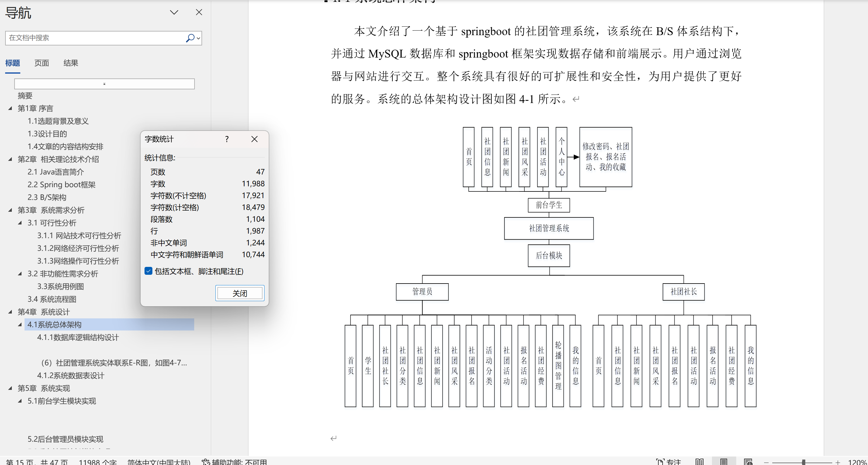
Task: Click the 在文档中搜索 search box
Action: coord(95,38)
